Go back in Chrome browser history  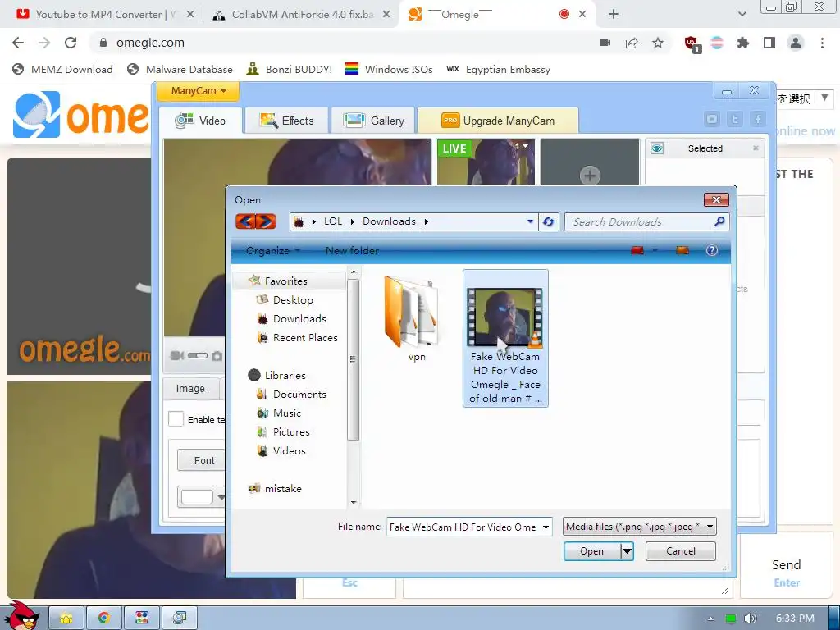(18, 43)
